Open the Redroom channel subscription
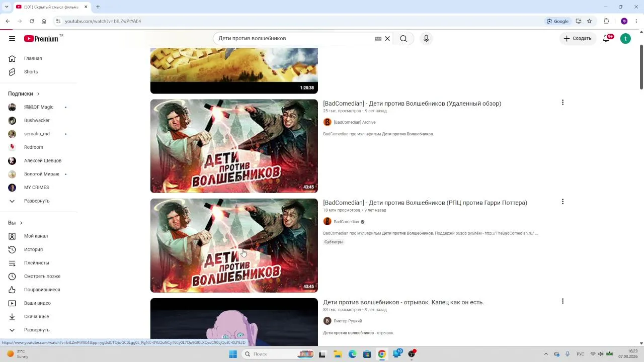The image size is (644, 362). click(34, 147)
